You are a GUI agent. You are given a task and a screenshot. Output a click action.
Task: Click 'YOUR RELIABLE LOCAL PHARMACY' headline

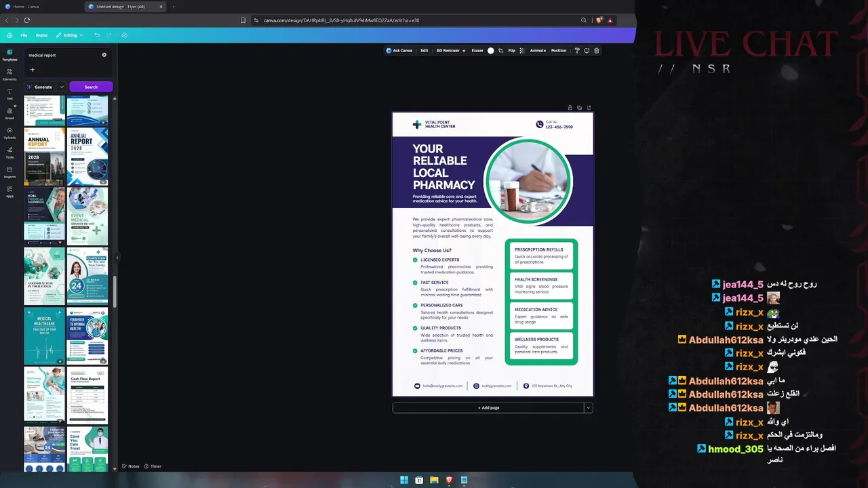tap(444, 167)
